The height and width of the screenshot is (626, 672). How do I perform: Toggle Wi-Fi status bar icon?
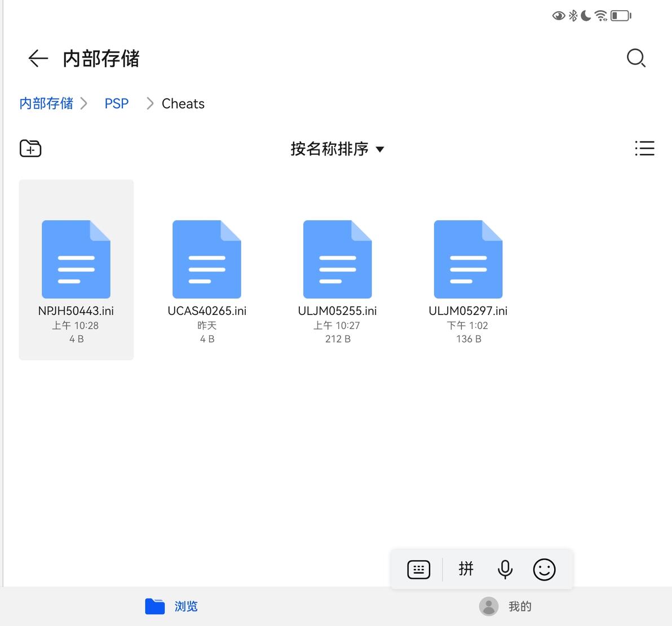pos(600,15)
